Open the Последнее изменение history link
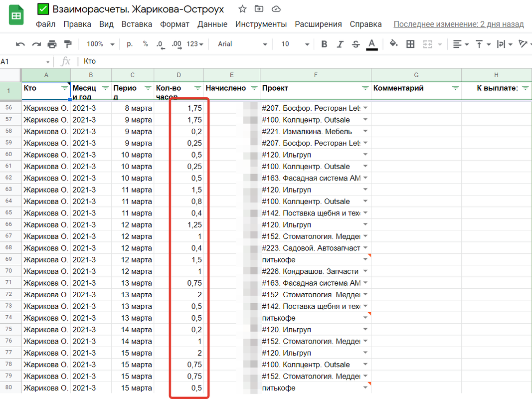Screen dimensions: 532x399 point(459,24)
